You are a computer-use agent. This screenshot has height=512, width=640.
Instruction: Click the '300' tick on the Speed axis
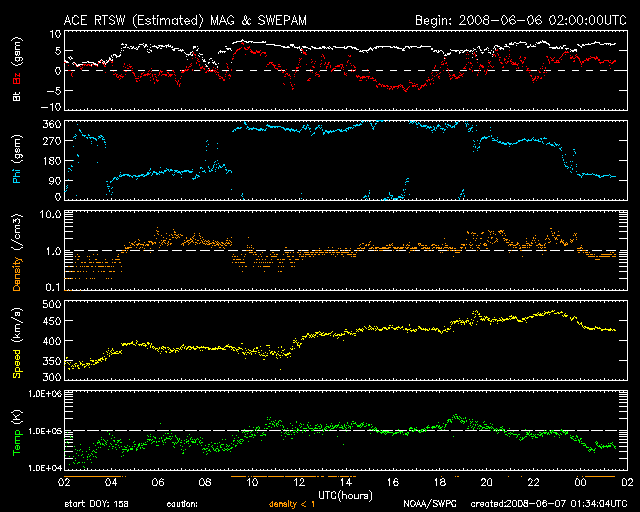(x=52, y=376)
